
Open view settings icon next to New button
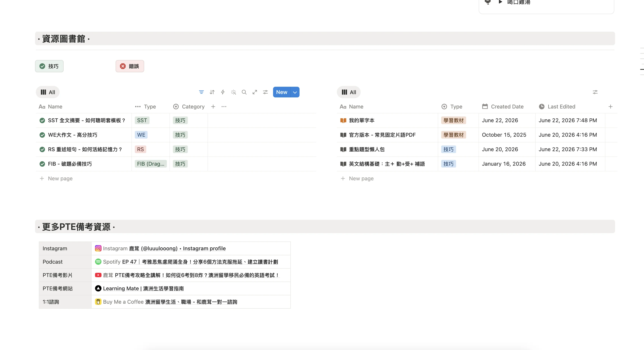[265, 92]
